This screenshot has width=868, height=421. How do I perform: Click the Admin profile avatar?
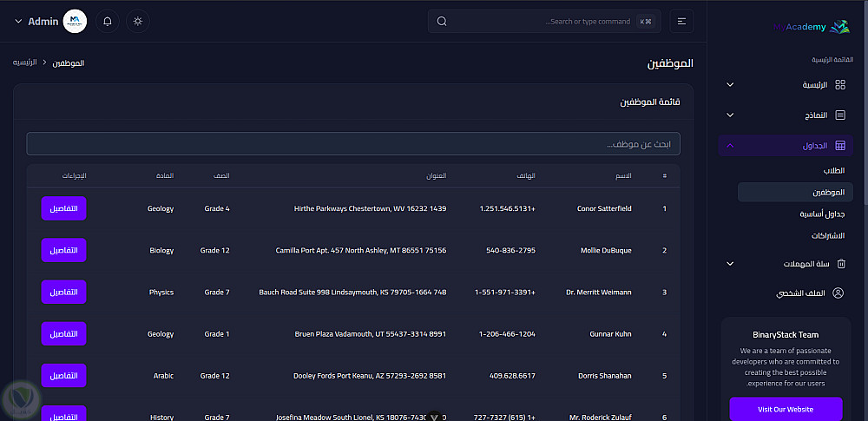pyautogui.click(x=75, y=22)
